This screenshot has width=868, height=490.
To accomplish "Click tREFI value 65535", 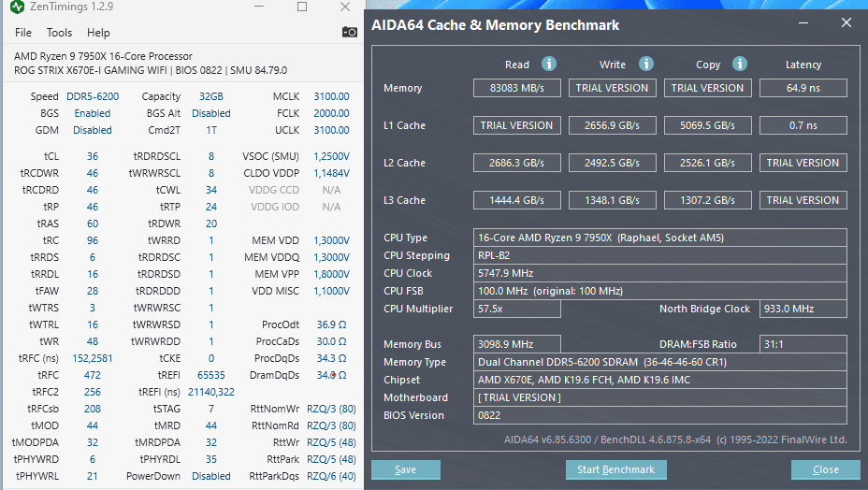I will 210,375.
